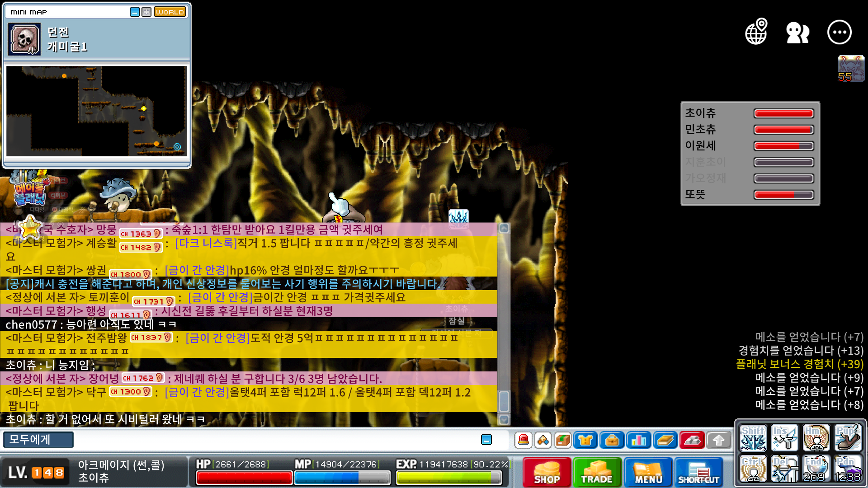Open the friends and party icon
Viewport: 868px width, 488px height.
coord(797,33)
